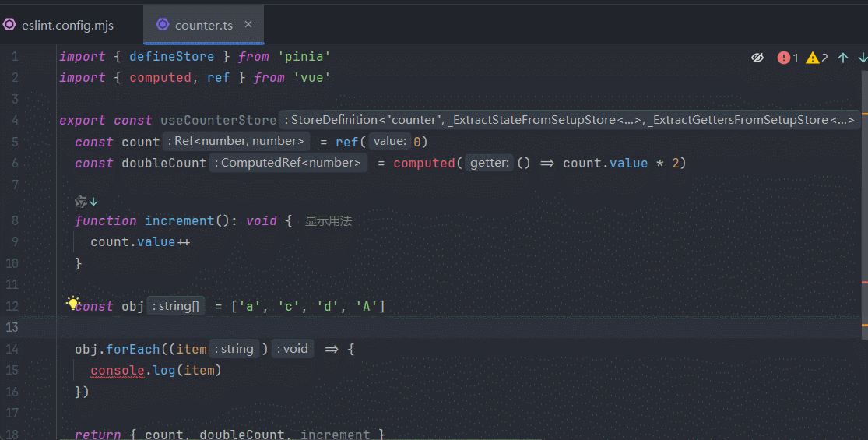Click defineStore in the first import
Viewport: 868px width, 440px height.
coord(171,56)
